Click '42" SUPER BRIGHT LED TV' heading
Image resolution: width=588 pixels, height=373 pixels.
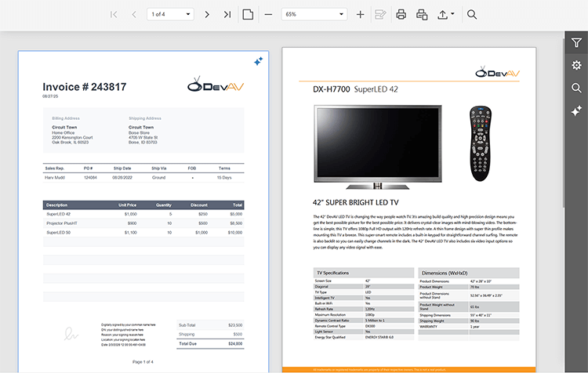pyautogui.click(x=355, y=203)
